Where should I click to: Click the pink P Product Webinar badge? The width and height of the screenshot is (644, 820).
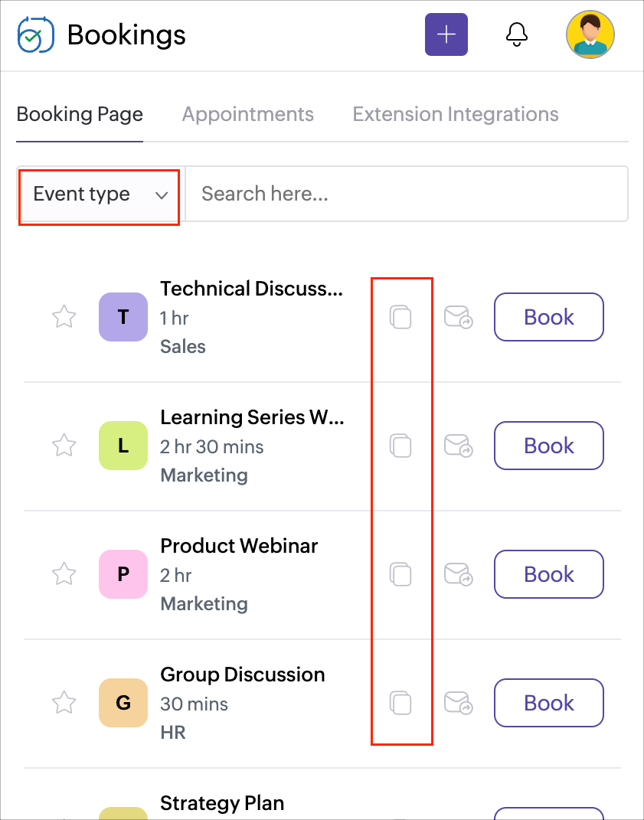click(x=123, y=574)
